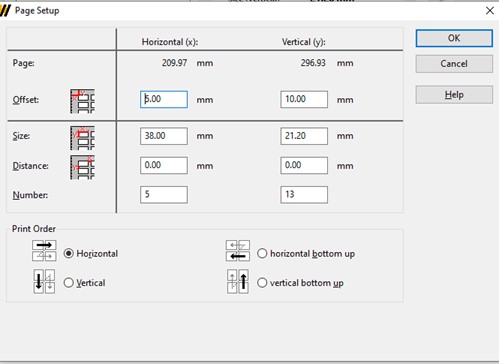499x364 pixels.
Task: Click the Vertical print order icon
Action: pyautogui.click(x=44, y=282)
